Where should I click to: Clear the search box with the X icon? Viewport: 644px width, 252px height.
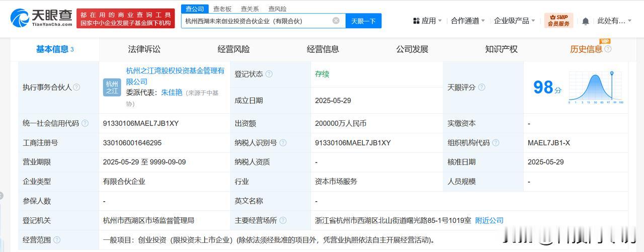click(336, 21)
